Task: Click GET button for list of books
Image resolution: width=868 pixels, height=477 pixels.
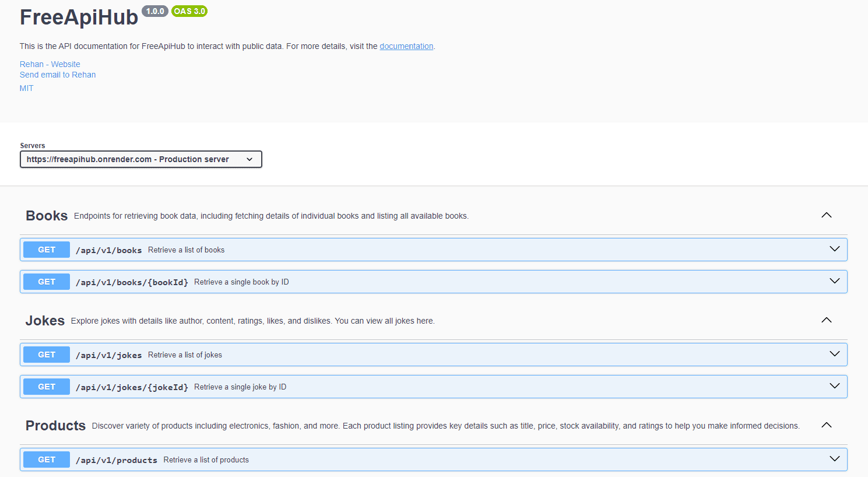Action: click(47, 250)
